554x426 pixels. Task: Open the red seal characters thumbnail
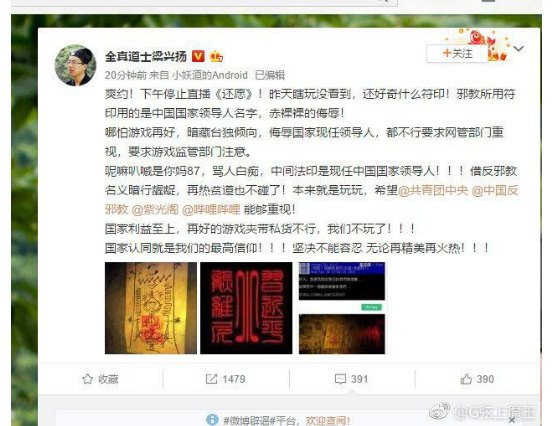click(x=246, y=308)
